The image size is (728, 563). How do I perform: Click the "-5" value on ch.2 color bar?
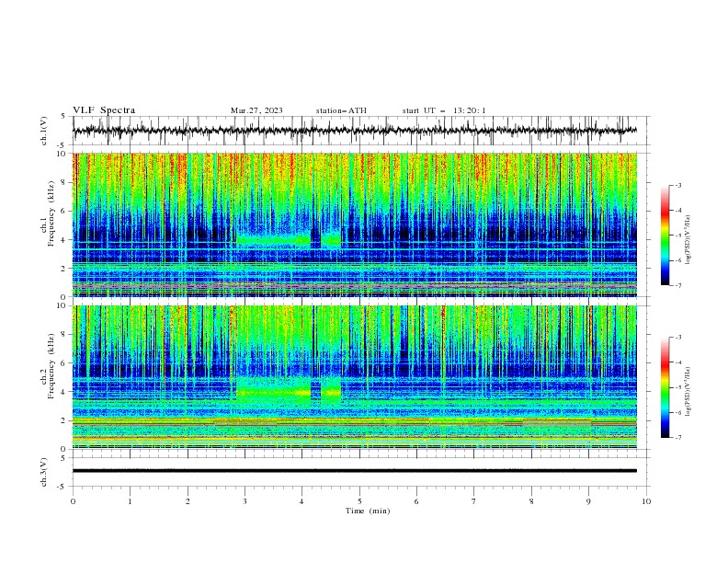click(x=677, y=387)
